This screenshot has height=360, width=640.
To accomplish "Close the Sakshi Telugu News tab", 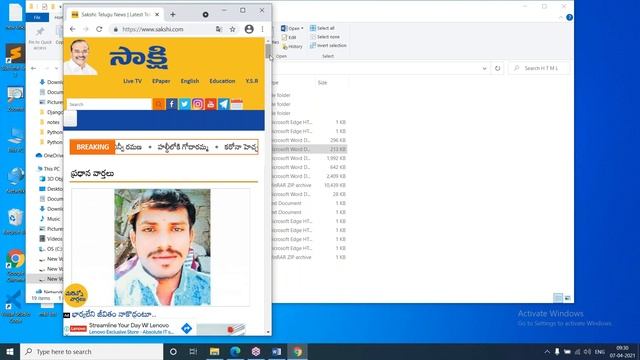I will (157, 15).
